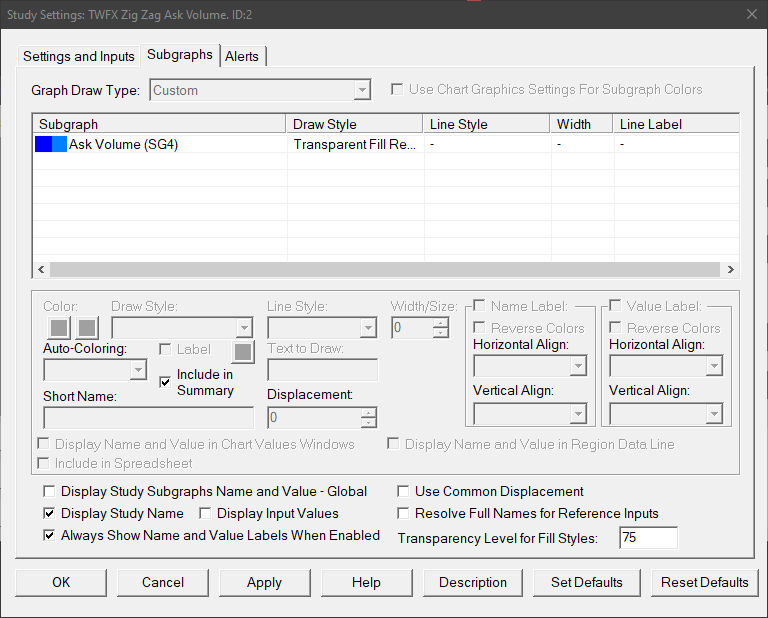This screenshot has height=618, width=768.
Task: Open the study Description button
Action: (473, 582)
